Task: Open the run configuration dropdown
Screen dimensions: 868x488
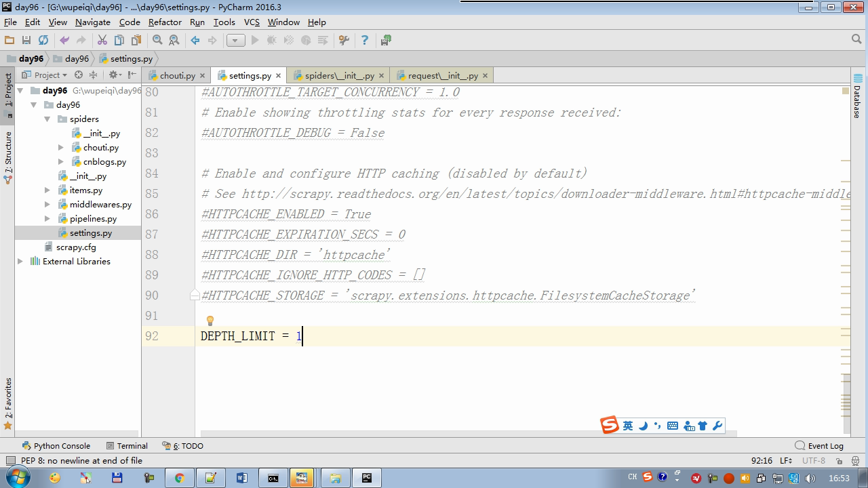Action: [235, 40]
